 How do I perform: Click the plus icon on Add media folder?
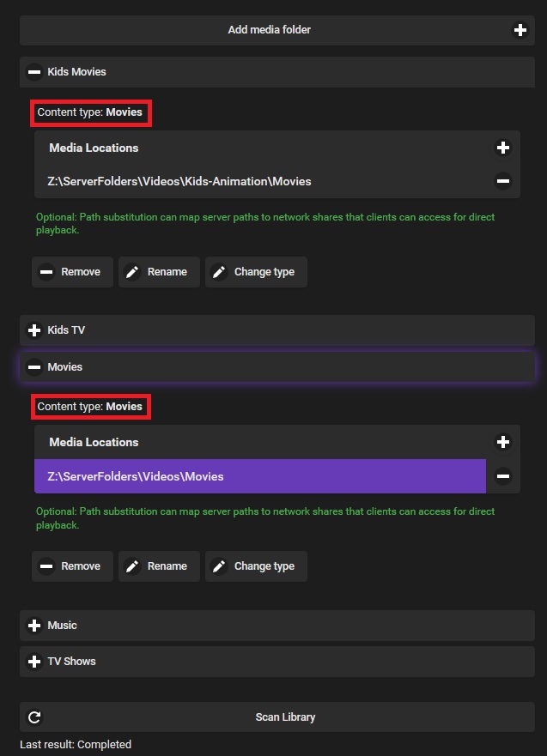pyautogui.click(x=520, y=30)
